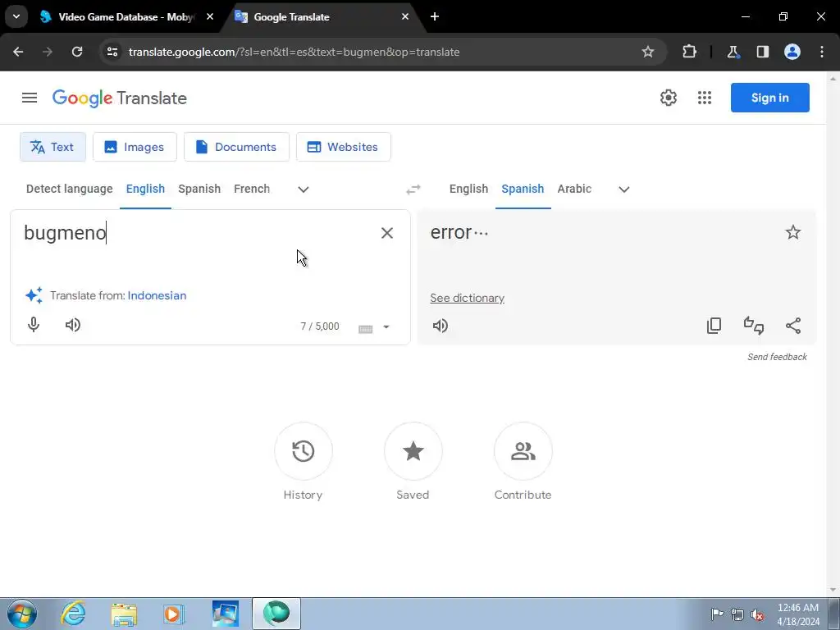
Task: Open Google Translate settings gear
Action: tap(668, 98)
